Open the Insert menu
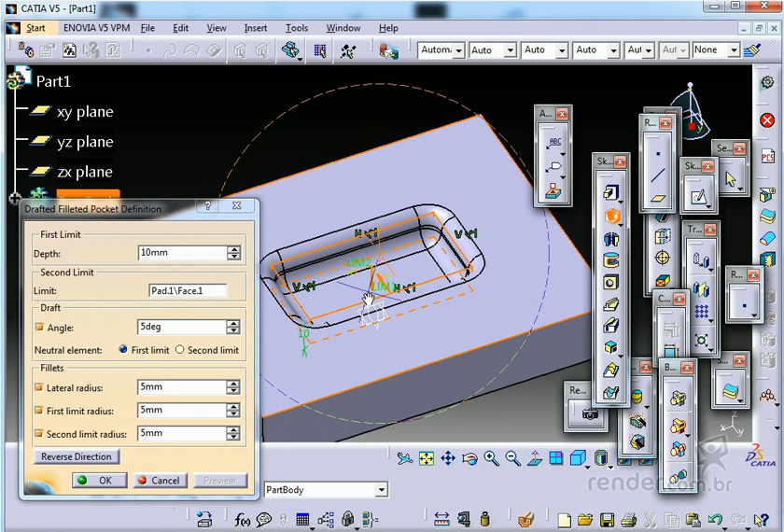This screenshot has height=532, width=784. point(256,28)
